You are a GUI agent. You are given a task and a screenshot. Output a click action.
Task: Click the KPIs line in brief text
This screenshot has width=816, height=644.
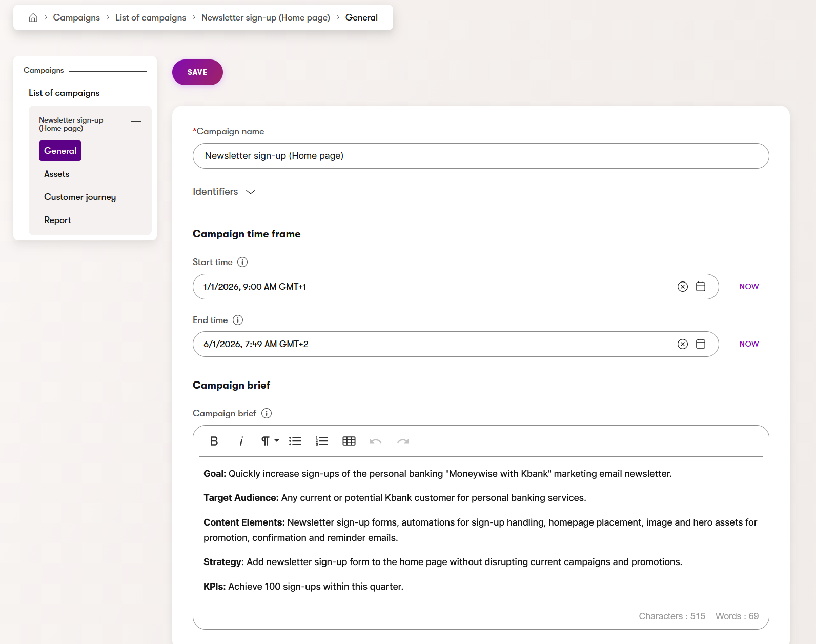[x=303, y=587]
